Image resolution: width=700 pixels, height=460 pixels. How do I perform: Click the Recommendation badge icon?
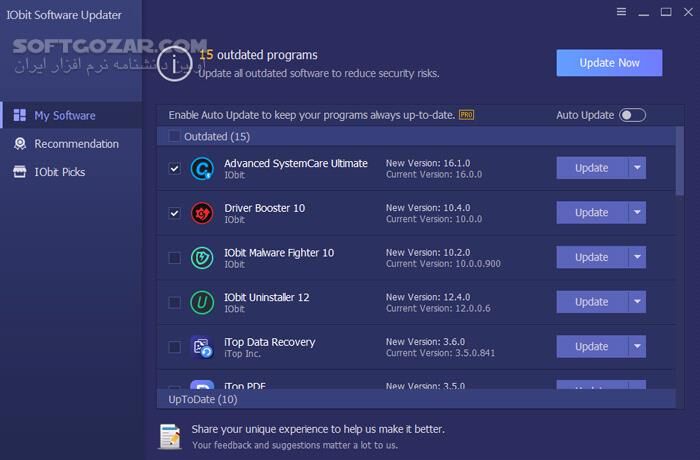(20, 144)
